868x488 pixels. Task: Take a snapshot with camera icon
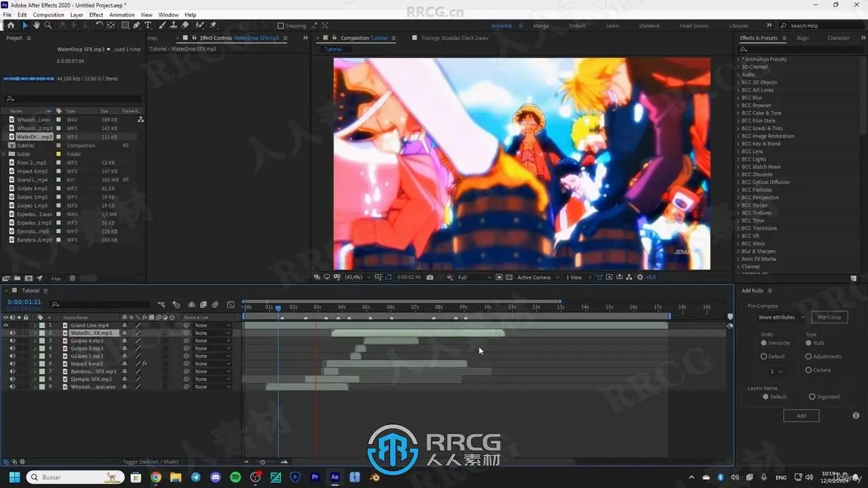point(430,277)
